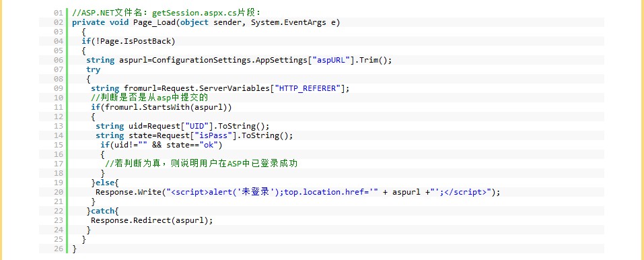Screen dimensions: 644x260
Task: Click line number 26 in the gutter
Action: [58, 249]
